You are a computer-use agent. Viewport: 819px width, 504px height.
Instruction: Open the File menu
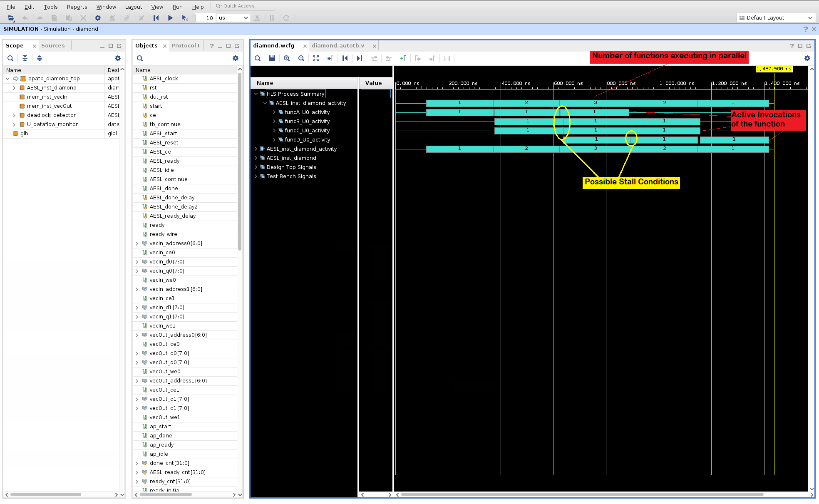click(x=11, y=7)
